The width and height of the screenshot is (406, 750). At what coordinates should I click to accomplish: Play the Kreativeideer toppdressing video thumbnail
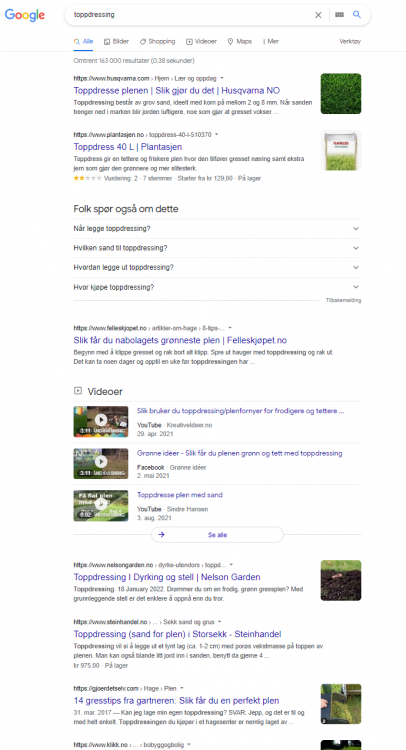click(x=101, y=421)
